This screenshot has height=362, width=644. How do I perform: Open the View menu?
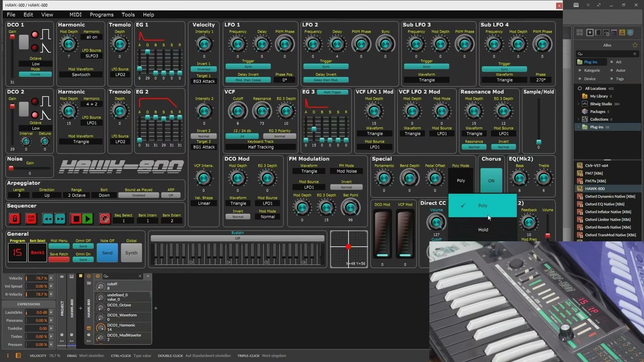47,15
